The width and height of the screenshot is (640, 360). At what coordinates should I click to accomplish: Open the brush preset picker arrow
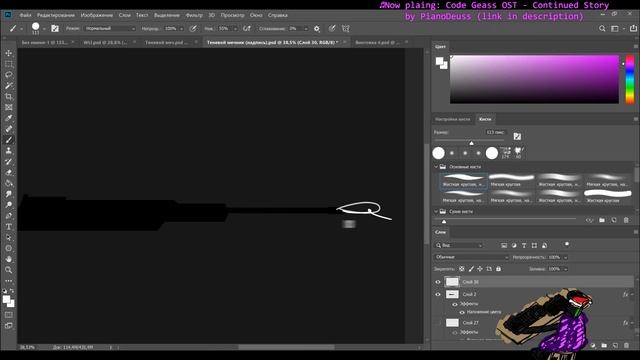pyautogui.click(x=44, y=29)
